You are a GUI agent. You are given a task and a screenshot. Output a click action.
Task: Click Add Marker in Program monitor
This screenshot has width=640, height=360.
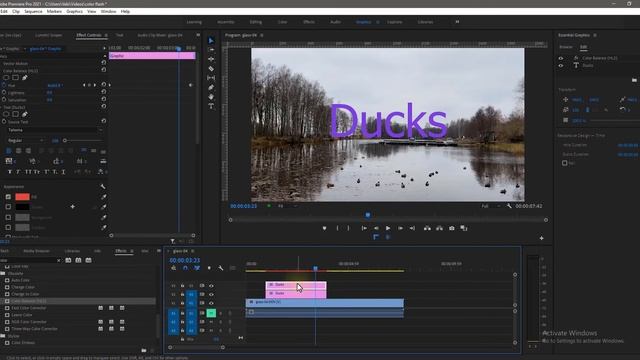(x=324, y=228)
